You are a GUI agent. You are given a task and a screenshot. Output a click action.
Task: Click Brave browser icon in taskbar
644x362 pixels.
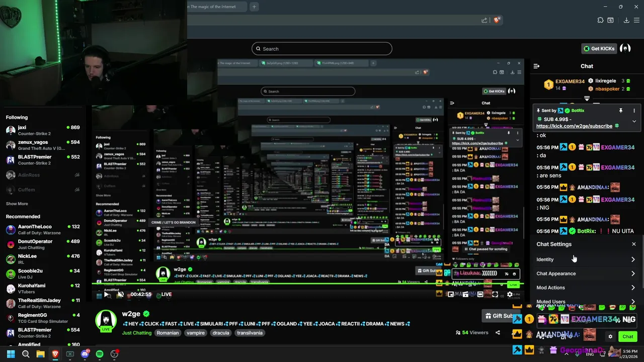click(55, 354)
